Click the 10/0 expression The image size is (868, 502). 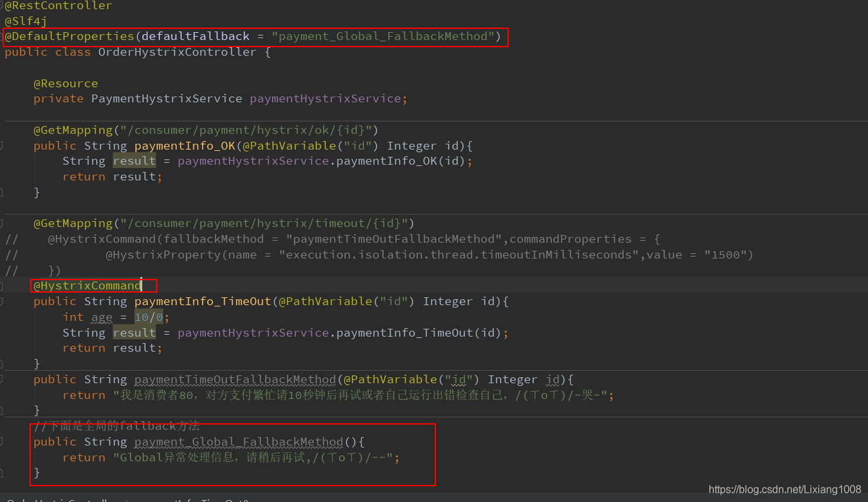click(x=148, y=317)
